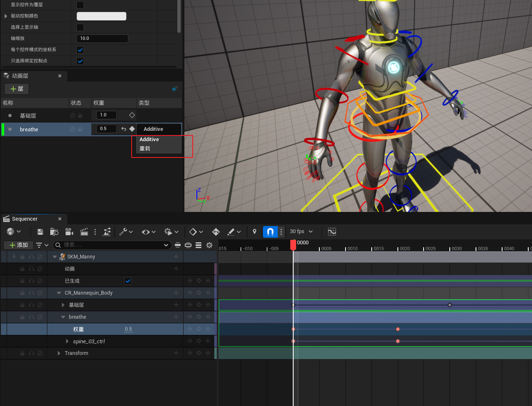
Task: Open the key diamond options dropdown
Action: [196, 232]
